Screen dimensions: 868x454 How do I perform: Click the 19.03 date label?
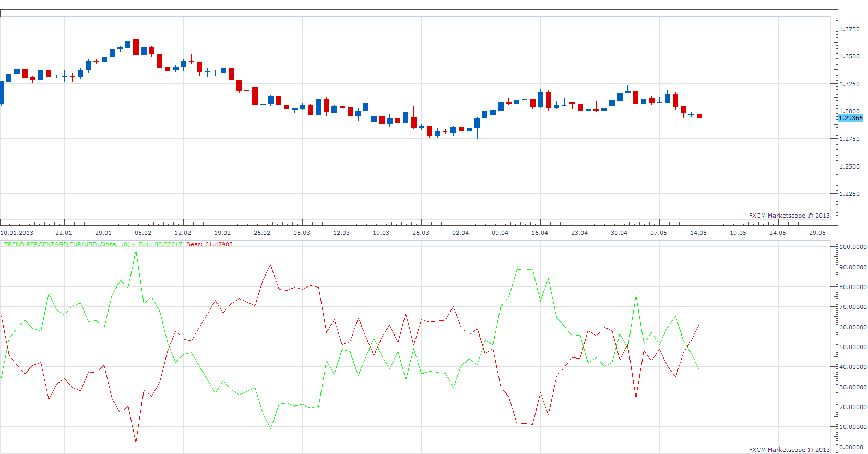381,233
